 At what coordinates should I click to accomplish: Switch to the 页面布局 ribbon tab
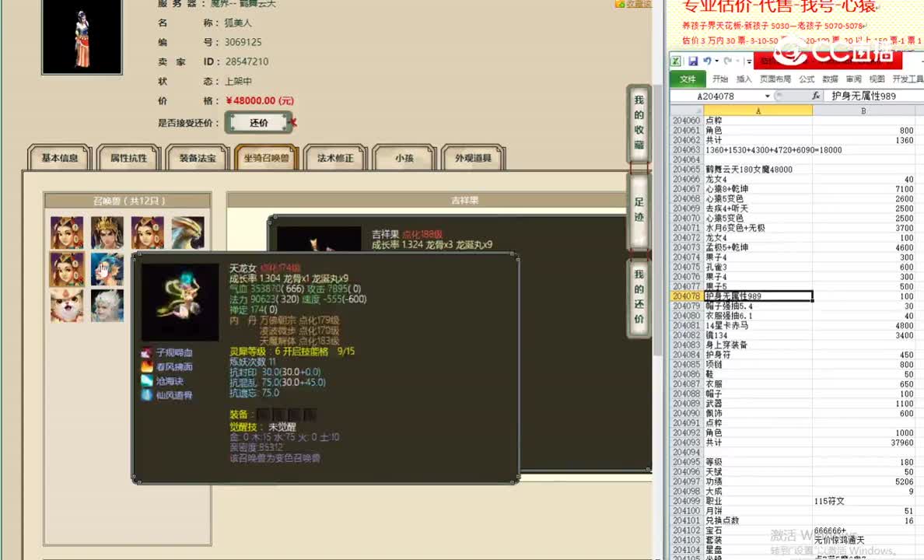point(775,79)
